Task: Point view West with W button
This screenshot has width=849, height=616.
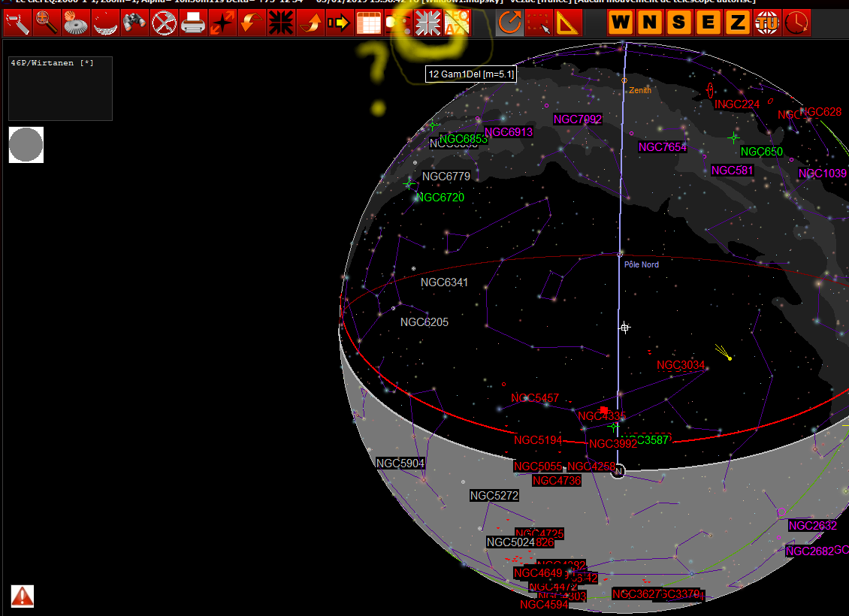Action: (x=621, y=23)
